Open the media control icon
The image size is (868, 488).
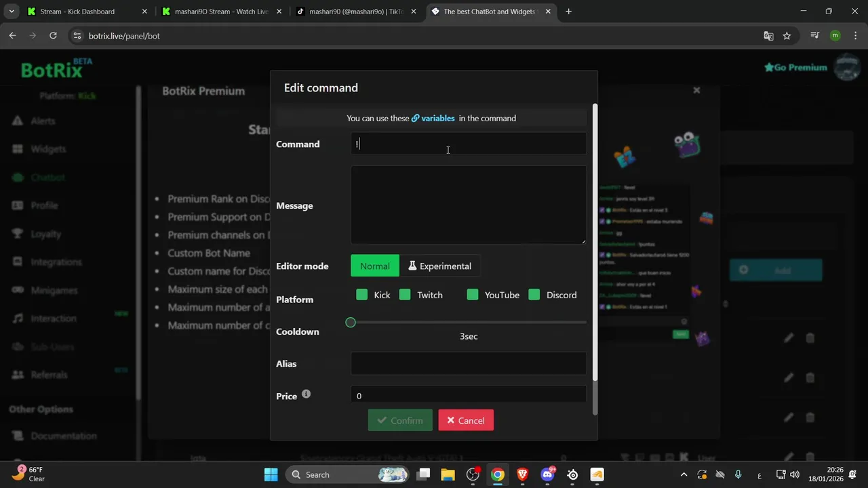click(x=814, y=36)
